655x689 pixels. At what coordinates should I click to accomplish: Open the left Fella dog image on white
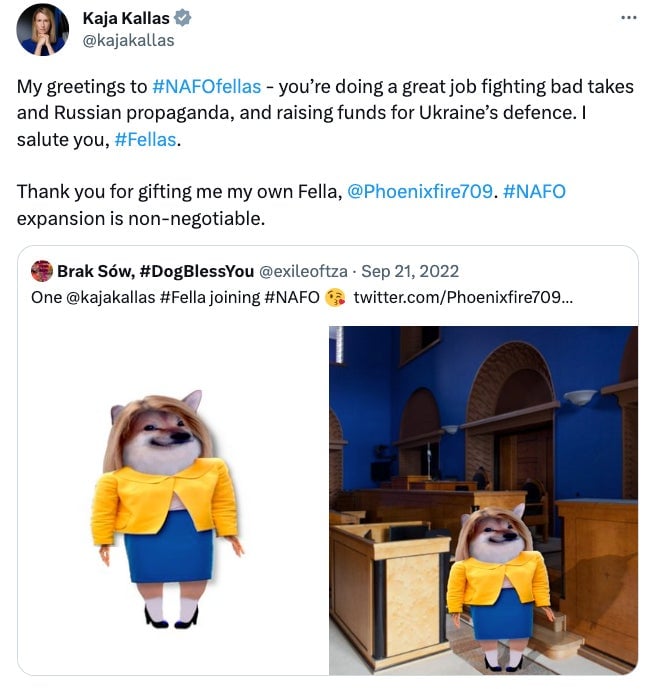[172, 500]
